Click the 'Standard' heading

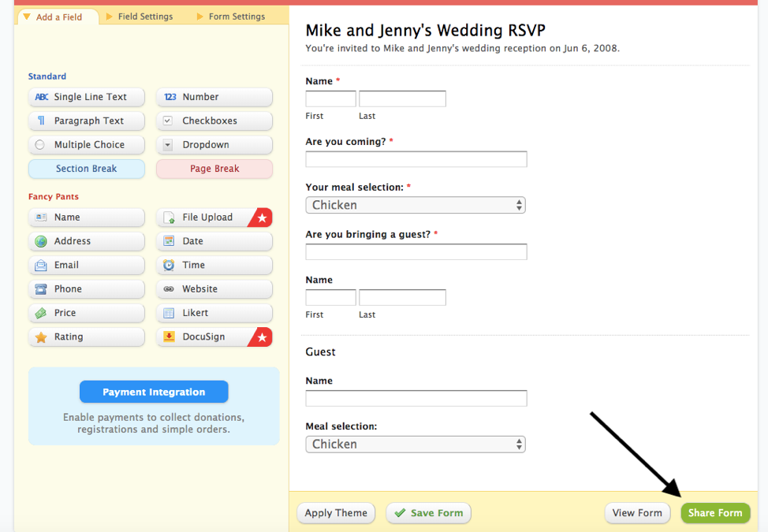[47, 76]
